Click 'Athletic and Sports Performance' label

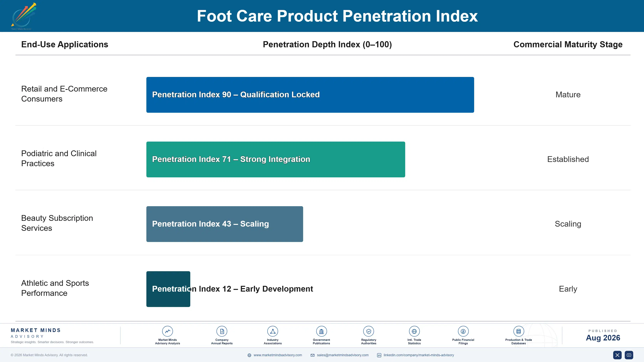point(55,288)
